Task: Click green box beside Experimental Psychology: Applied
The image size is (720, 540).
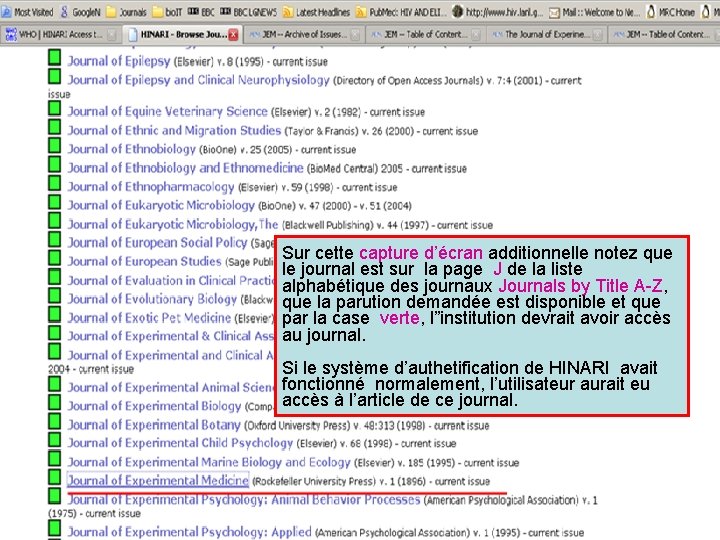Action: [x=55, y=528]
